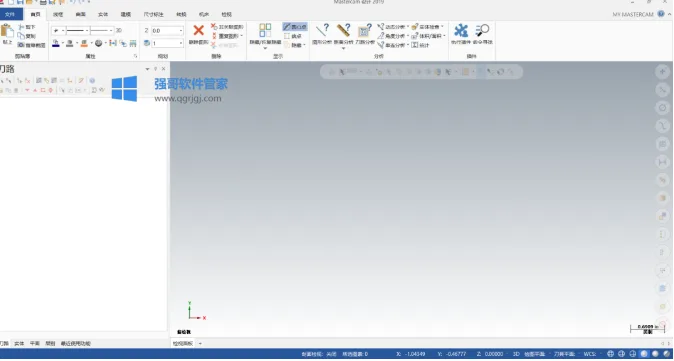Click the delete non-associative entities icon

click(x=214, y=27)
